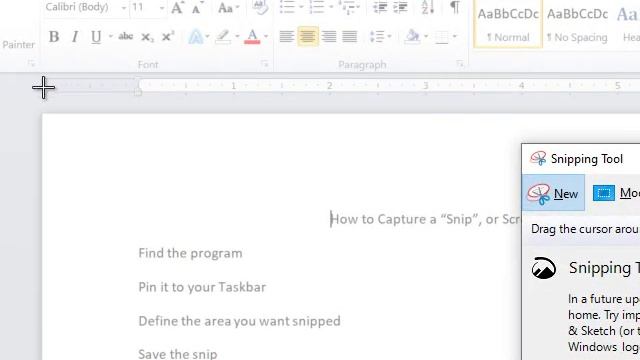This screenshot has width=640, height=360.
Task: Apply text highlight color marker
Action: pyautogui.click(x=223, y=37)
